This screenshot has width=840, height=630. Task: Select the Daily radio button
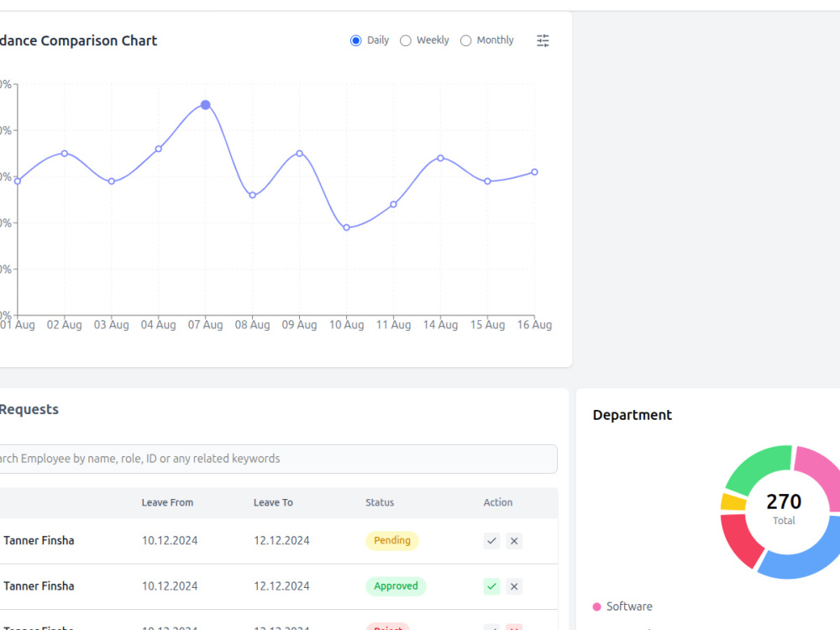tap(355, 40)
